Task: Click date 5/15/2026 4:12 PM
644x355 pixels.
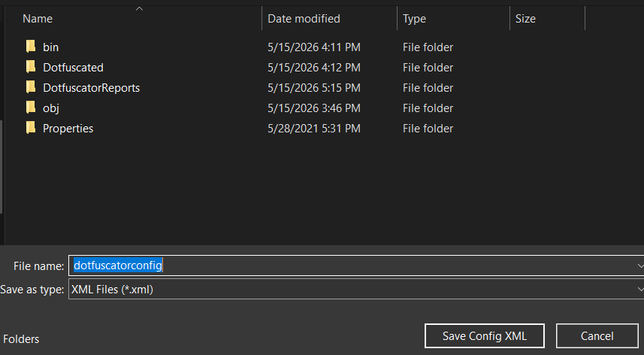Action: (314, 68)
